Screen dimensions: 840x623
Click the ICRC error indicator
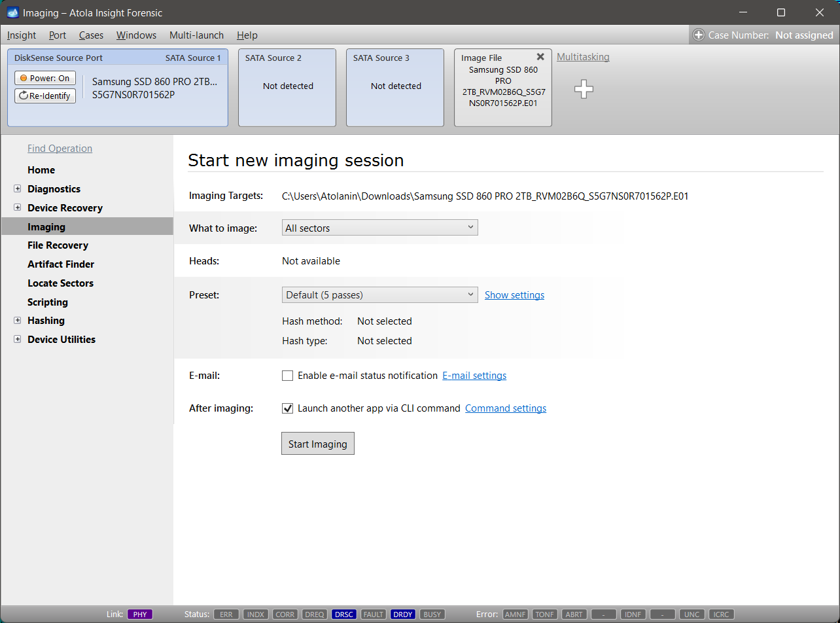coord(721,614)
